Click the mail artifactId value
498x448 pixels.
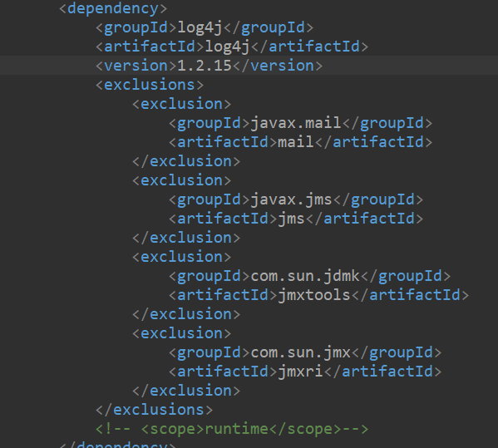coord(296,142)
